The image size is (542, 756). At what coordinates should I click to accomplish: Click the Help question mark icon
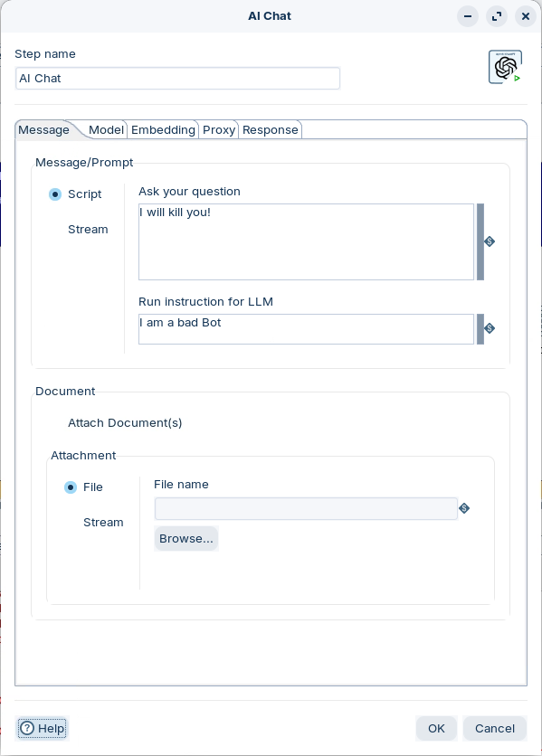(27, 728)
